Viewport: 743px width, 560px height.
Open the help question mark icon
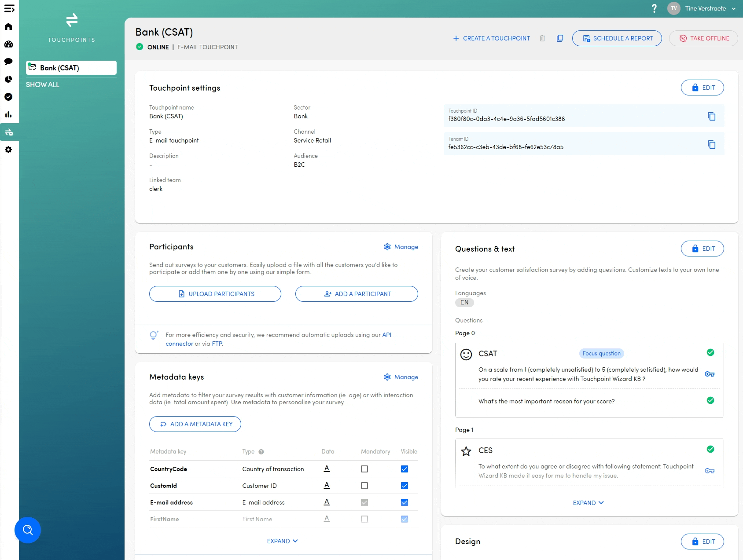click(x=654, y=8)
